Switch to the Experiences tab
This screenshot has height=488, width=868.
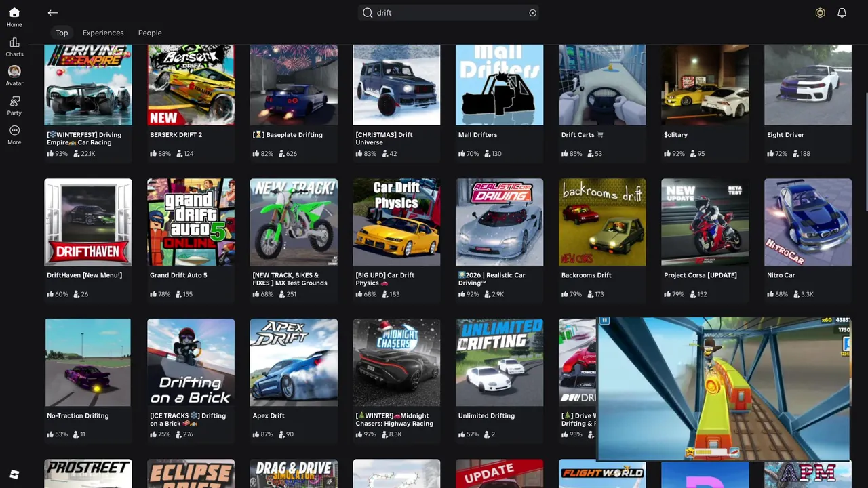click(103, 33)
